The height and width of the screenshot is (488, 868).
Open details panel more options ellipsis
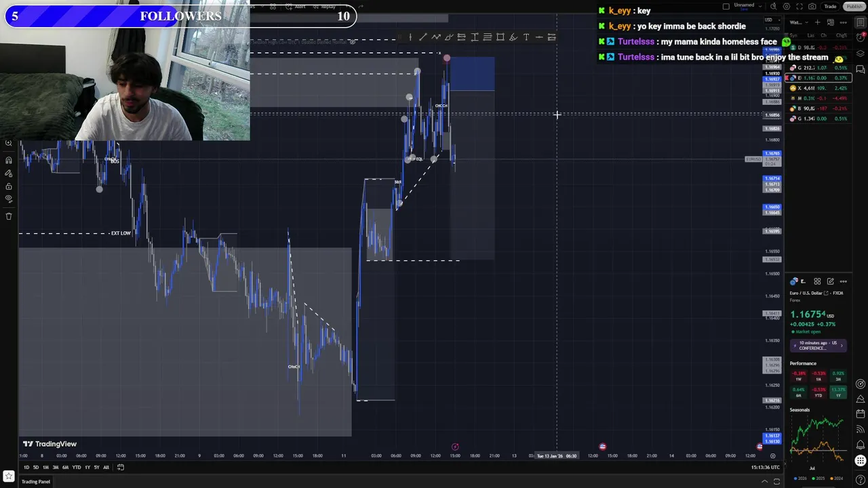tap(843, 281)
